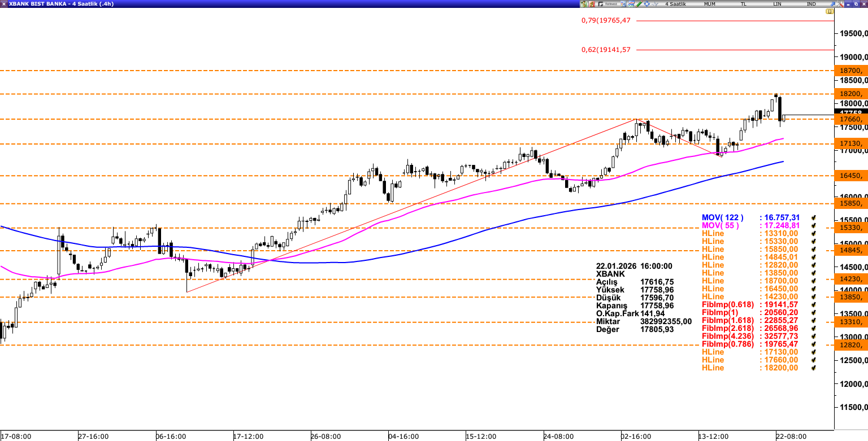The width and height of the screenshot is (868, 441).
Task: Click the green pencil drawing tool icon
Action: click(639, 4)
